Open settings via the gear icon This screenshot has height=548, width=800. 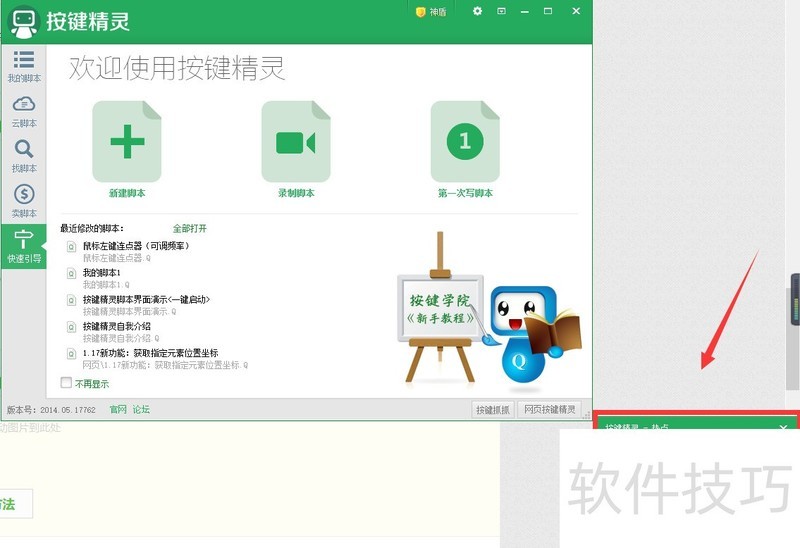477,11
